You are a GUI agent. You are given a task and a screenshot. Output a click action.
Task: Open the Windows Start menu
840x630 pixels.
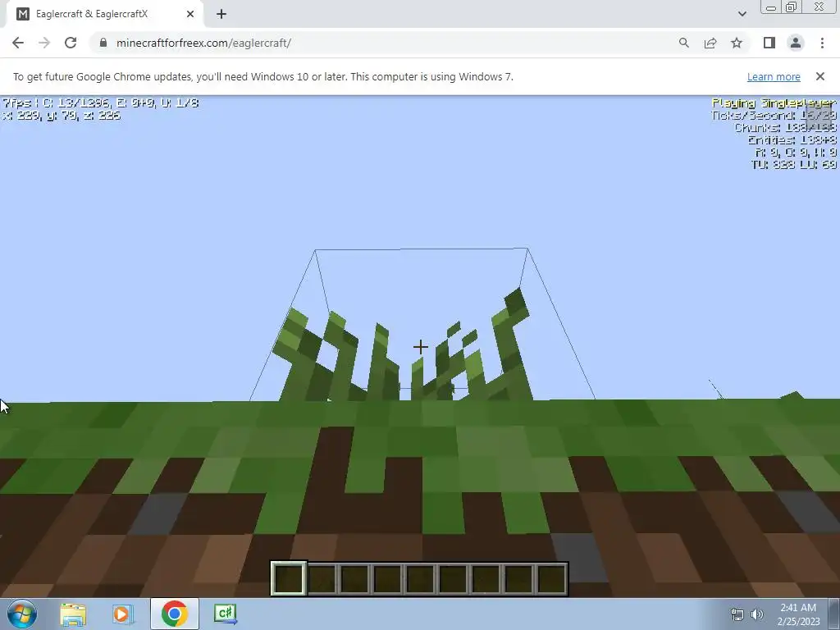point(22,614)
